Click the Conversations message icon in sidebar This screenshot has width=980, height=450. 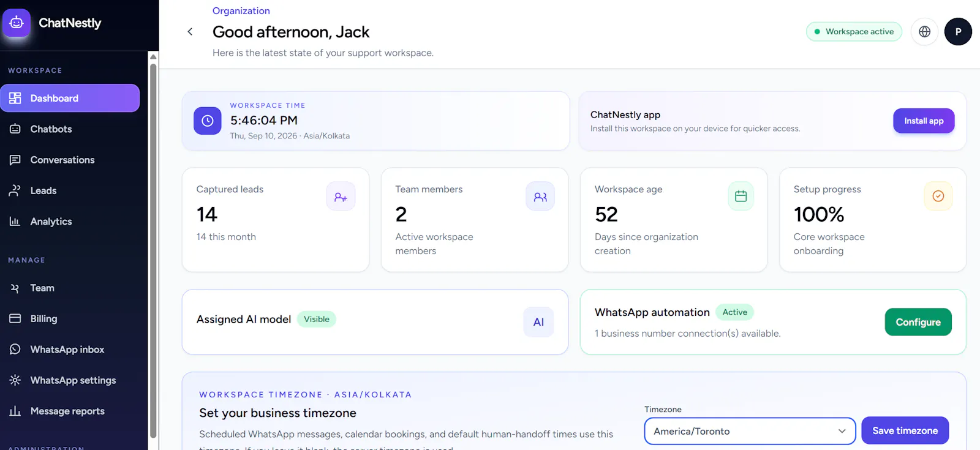15,160
